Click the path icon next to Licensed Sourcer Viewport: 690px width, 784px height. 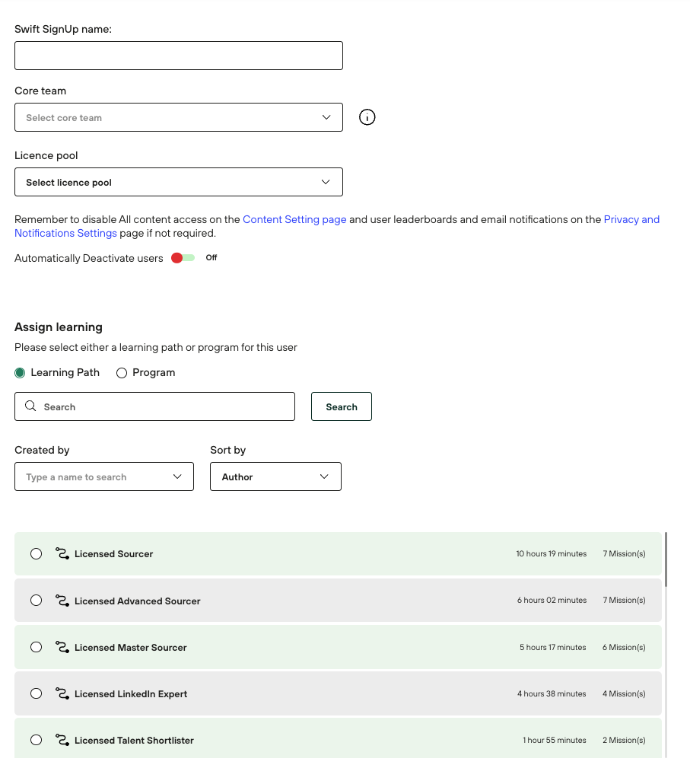coord(62,553)
